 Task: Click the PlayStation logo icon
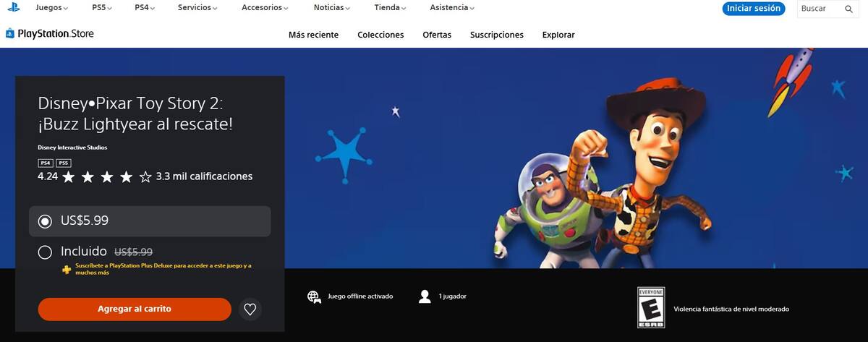tap(14, 8)
